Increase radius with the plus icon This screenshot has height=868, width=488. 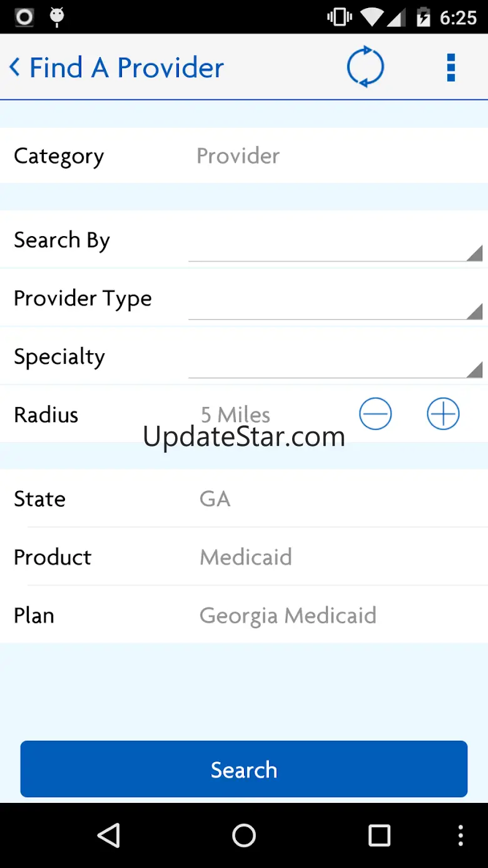point(443,414)
